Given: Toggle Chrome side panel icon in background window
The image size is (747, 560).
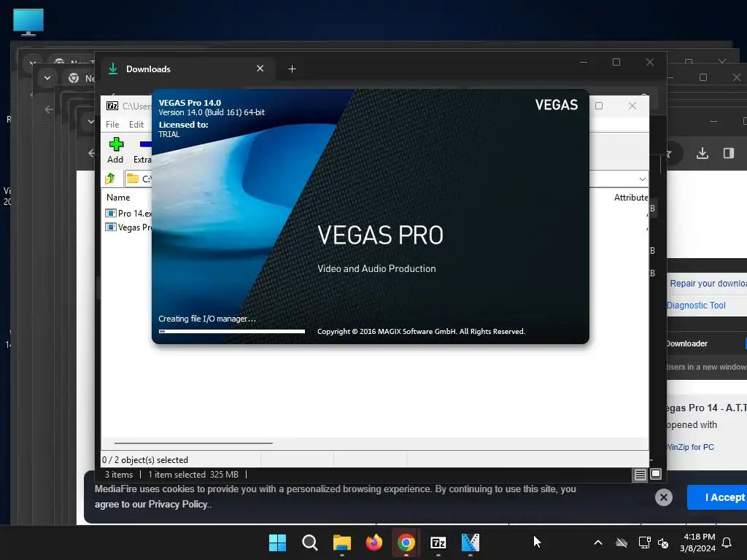Looking at the screenshot, I should (729, 153).
